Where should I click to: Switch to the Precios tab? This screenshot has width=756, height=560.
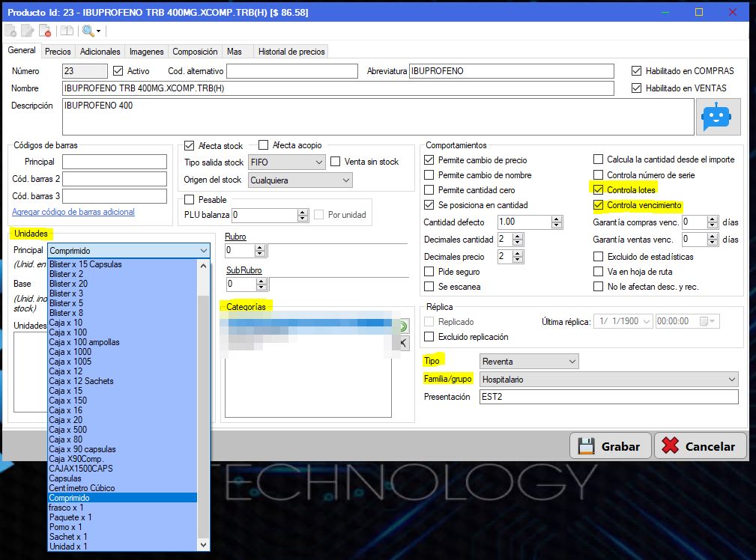click(x=58, y=52)
